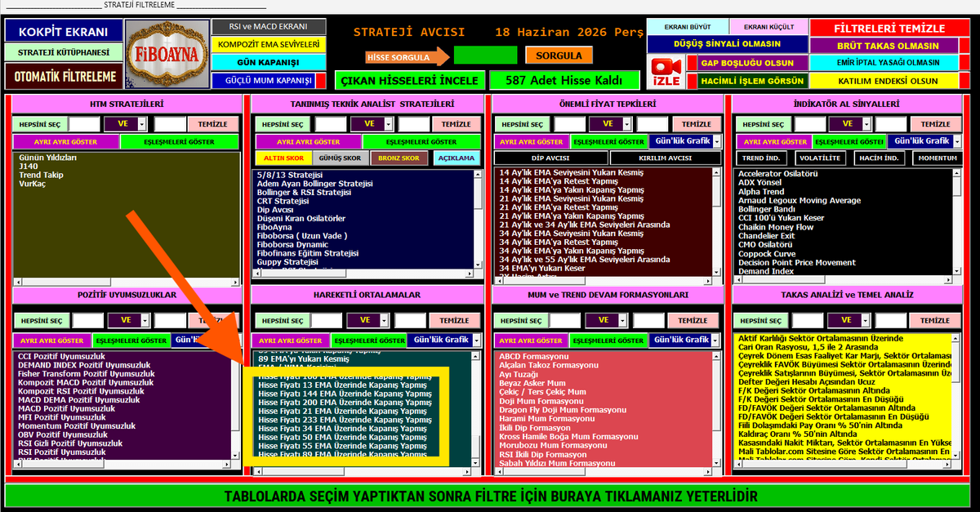The width and height of the screenshot is (980, 512).
Task: Click the orange SORGULA button
Action: pyautogui.click(x=559, y=56)
